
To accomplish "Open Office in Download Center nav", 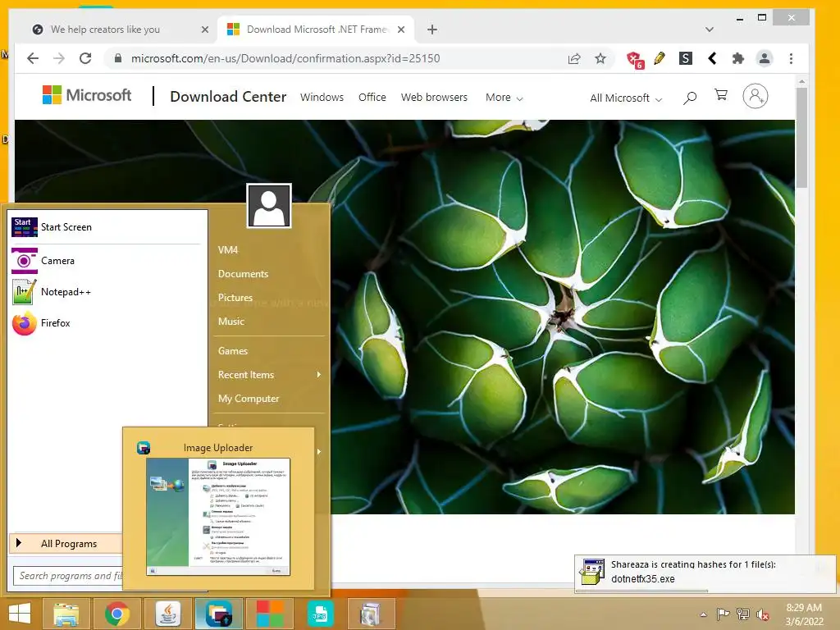I will [x=372, y=98].
